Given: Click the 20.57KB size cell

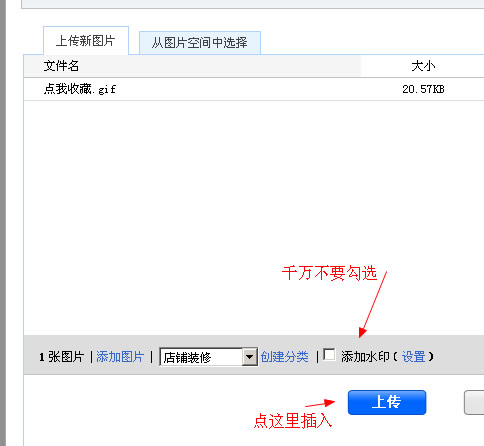Looking at the screenshot, I should (423, 89).
